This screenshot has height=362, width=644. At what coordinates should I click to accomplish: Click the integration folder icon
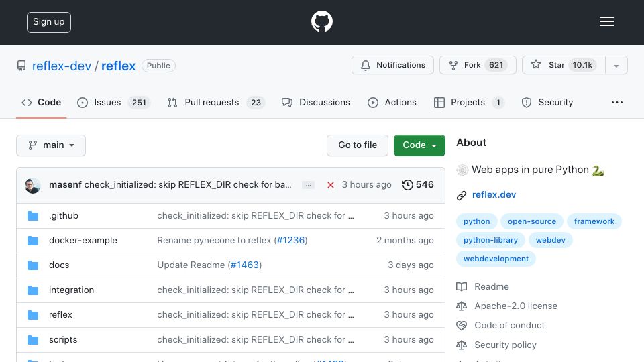coord(33,290)
